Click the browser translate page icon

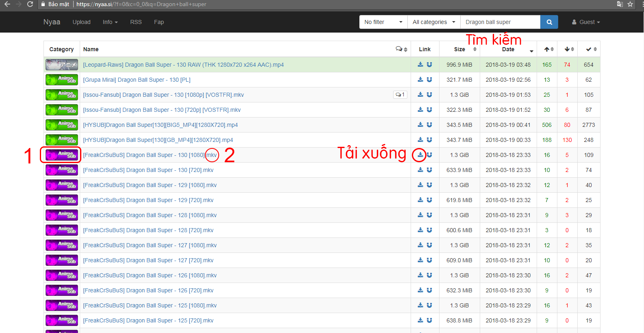point(620,4)
